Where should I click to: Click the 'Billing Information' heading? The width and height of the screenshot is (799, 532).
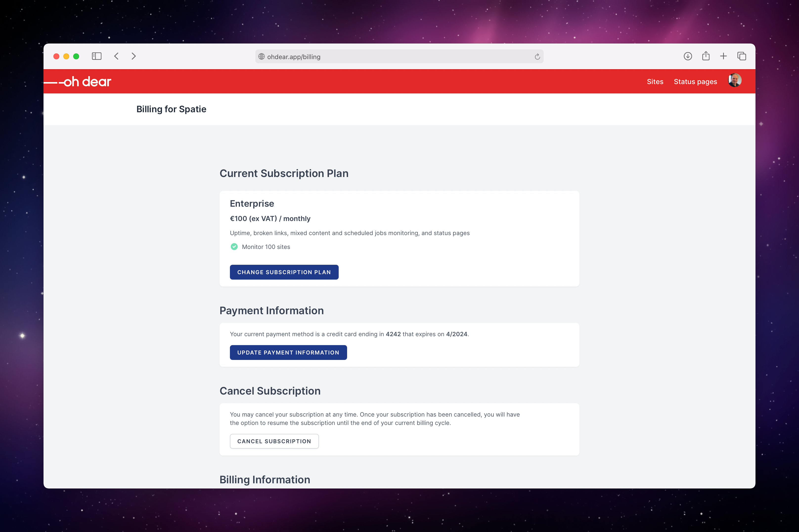(265, 480)
